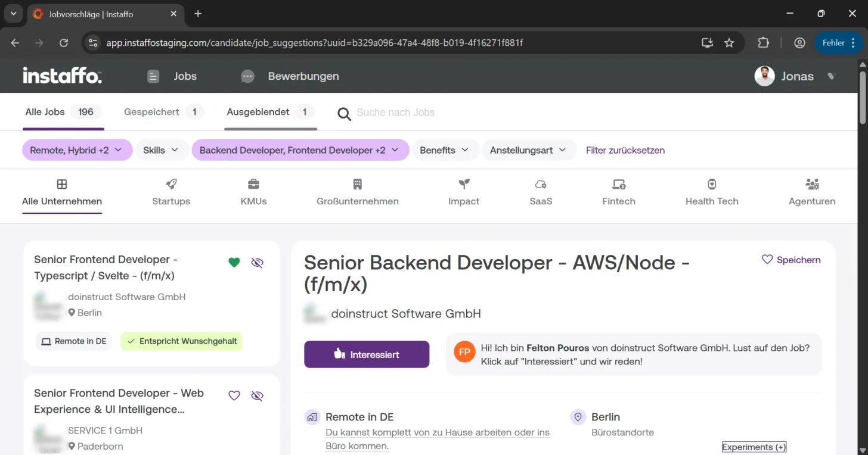Click Jonas profile avatar
This screenshot has width=868, height=455.
764,76
